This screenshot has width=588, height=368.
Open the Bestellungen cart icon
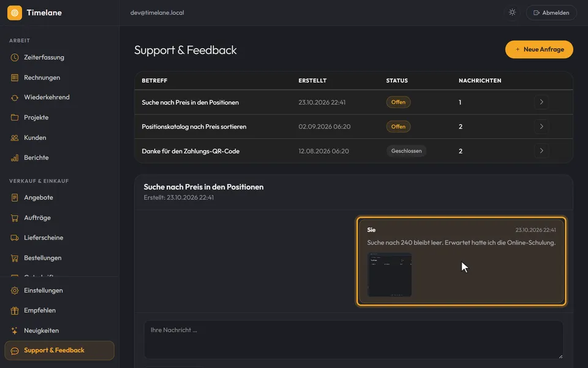[x=15, y=258]
